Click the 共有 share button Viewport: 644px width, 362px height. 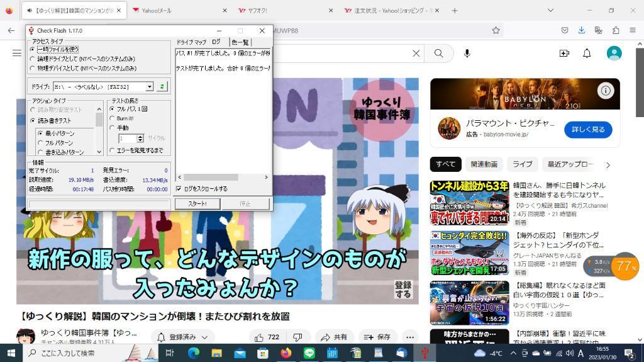336,337
